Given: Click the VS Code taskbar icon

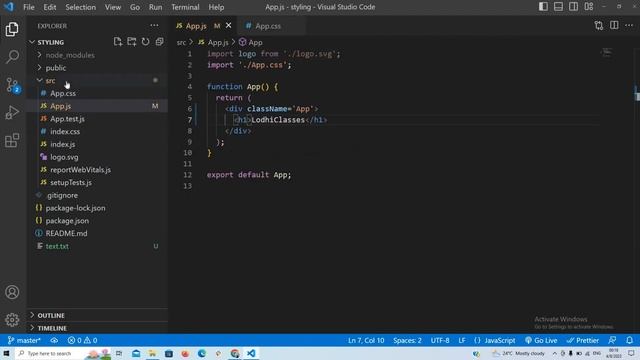Looking at the screenshot, I should point(251,353).
